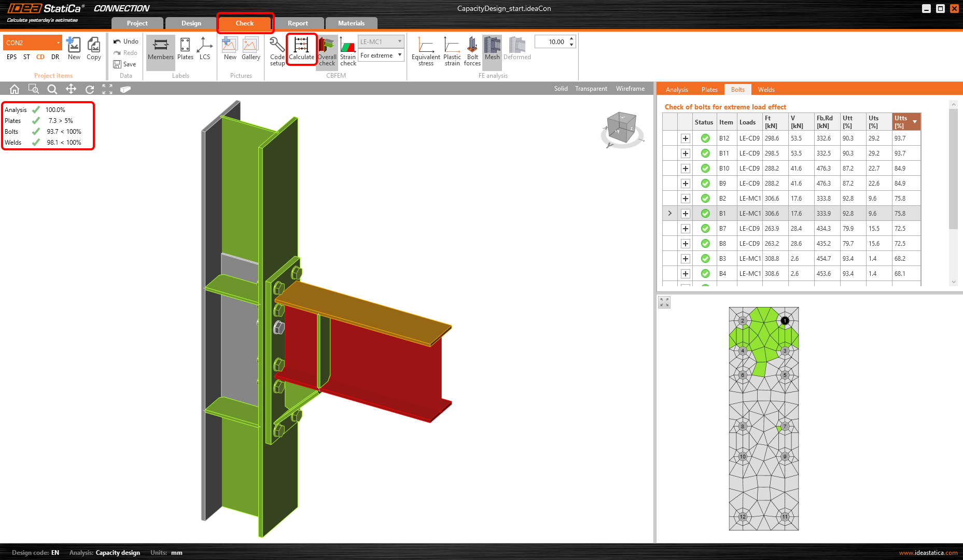Open the Report tab
This screenshot has height=560, width=963.
coord(298,23)
